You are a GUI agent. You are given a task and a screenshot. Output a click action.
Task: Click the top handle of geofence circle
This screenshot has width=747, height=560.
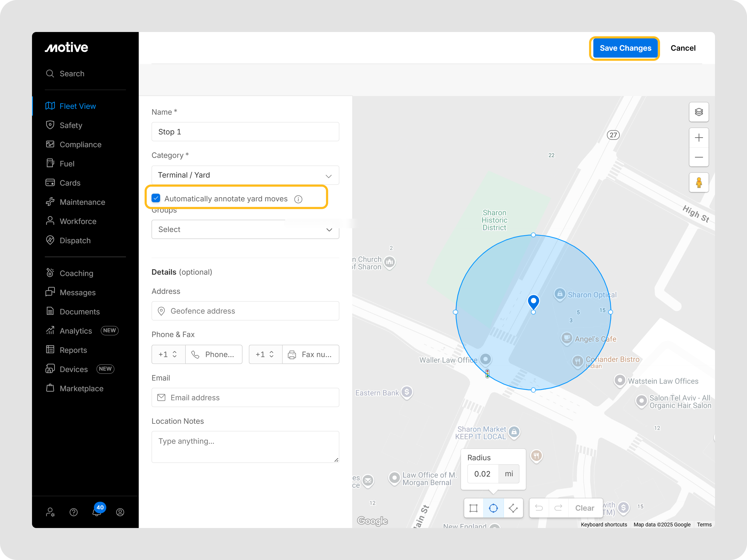(x=533, y=235)
